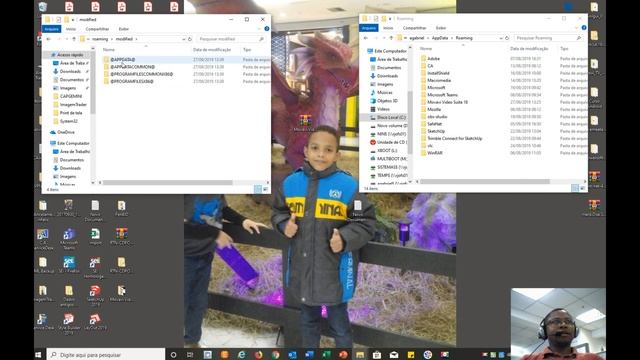Open Chrome from the taskbar

(276, 355)
